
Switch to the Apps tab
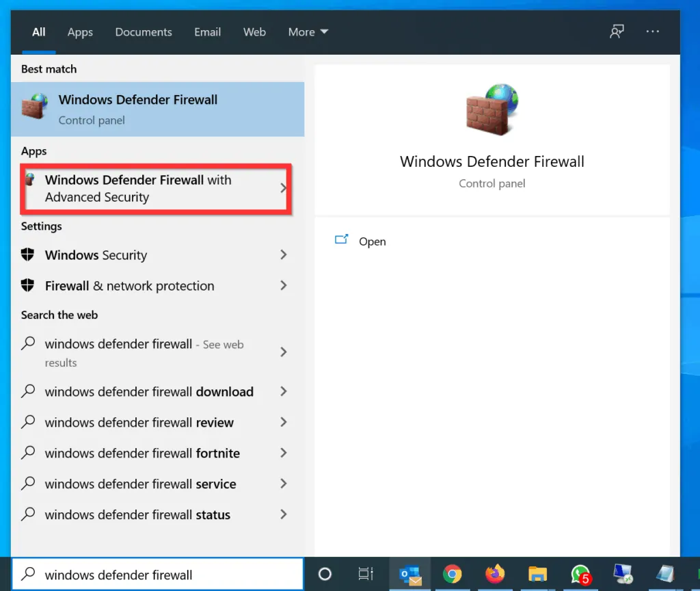pyautogui.click(x=80, y=31)
